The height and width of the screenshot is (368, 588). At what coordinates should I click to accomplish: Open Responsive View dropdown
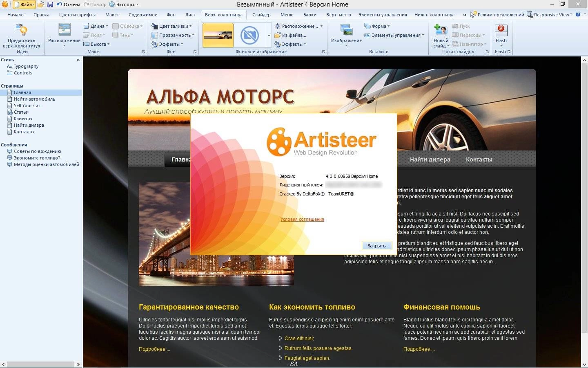pos(550,15)
